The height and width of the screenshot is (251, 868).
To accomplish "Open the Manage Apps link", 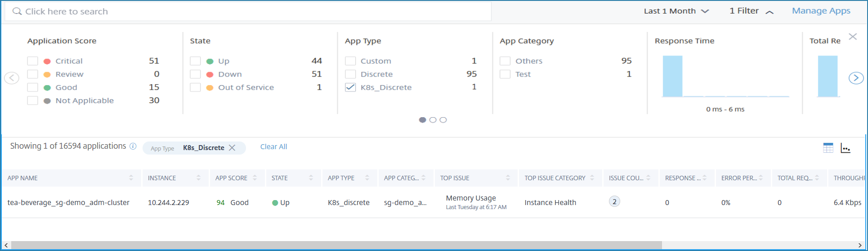I will pos(821,11).
